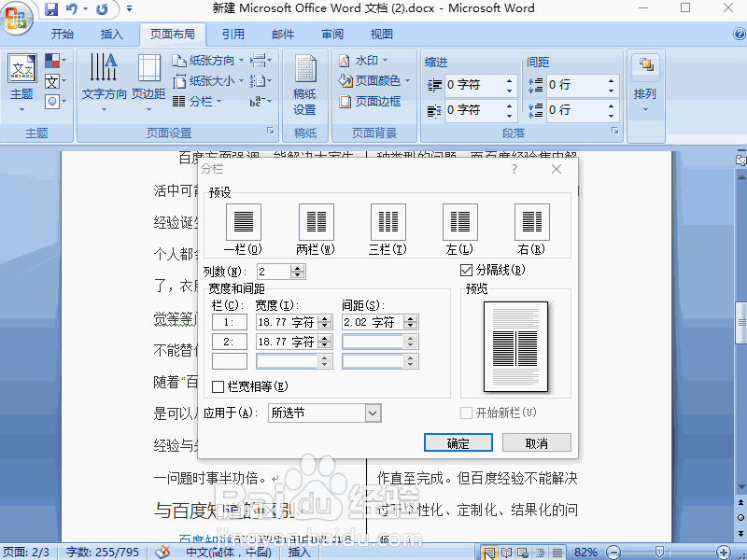Switch to 引用 (References) tab

(x=233, y=35)
